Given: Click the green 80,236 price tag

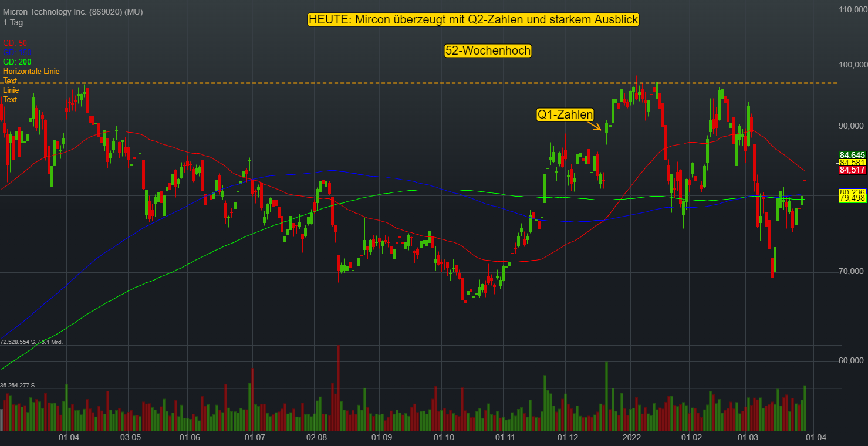Looking at the screenshot, I should [853, 192].
